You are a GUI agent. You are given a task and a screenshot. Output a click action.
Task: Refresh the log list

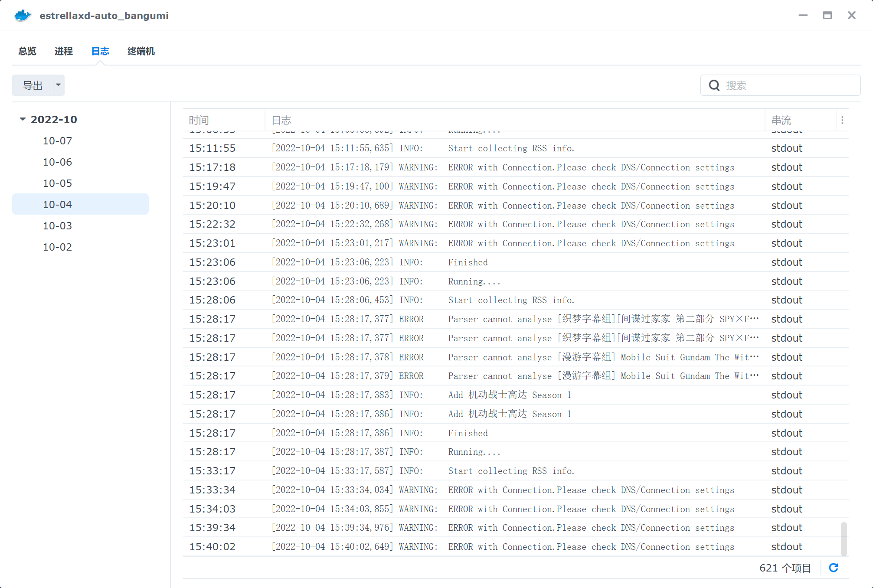tap(834, 568)
